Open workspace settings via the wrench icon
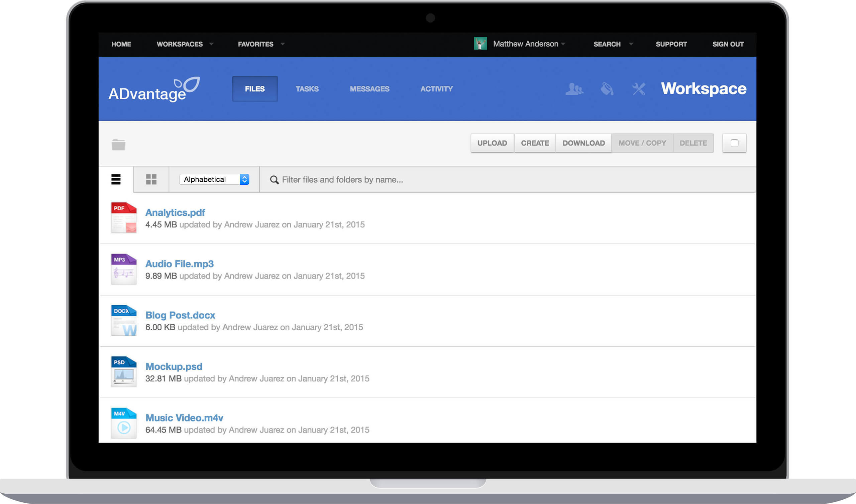Image resolution: width=856 pixels, height=504 pixels. coord(638,89)
